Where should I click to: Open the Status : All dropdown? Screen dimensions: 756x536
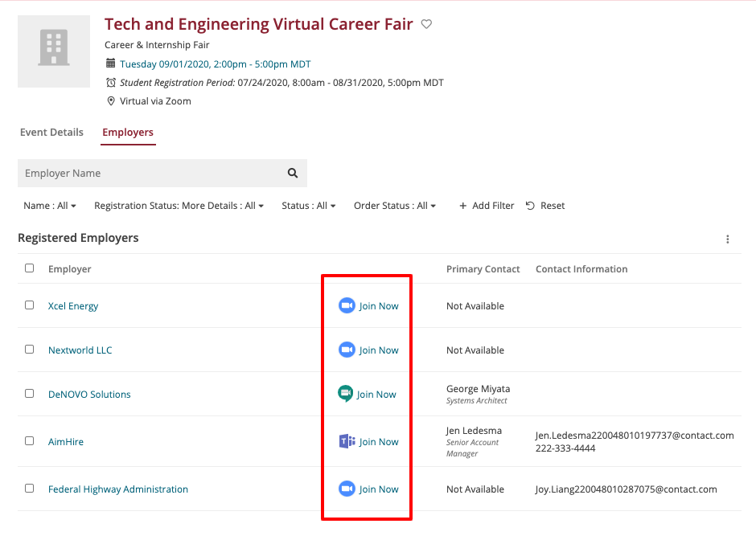click(308, 206)
